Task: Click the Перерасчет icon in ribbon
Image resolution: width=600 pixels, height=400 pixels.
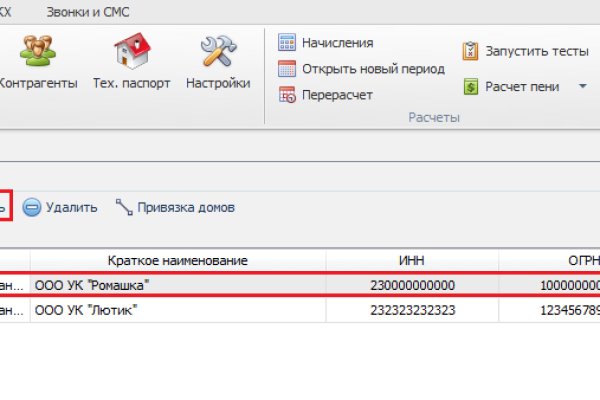Action: [x=287, y=95]
